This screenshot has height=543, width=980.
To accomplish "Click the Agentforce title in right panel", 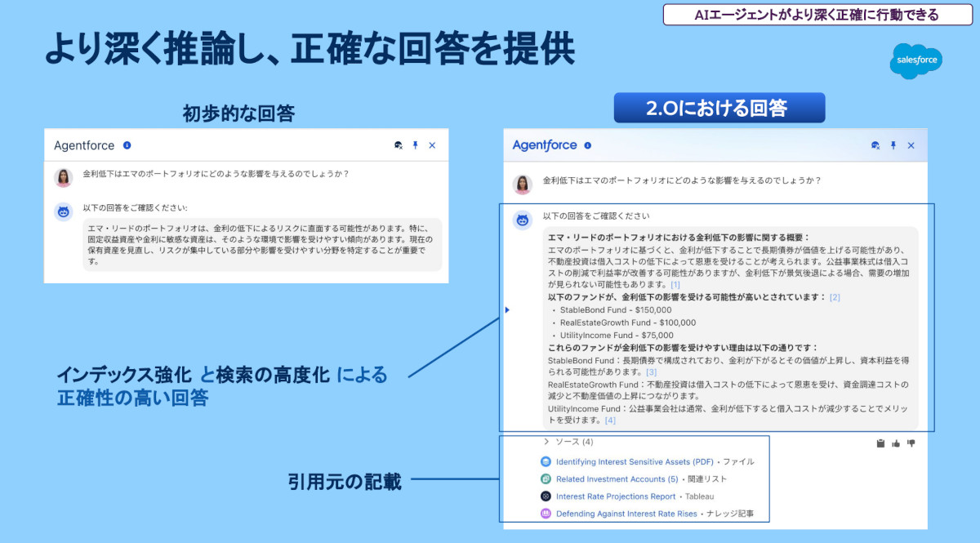I will (545, 145).
